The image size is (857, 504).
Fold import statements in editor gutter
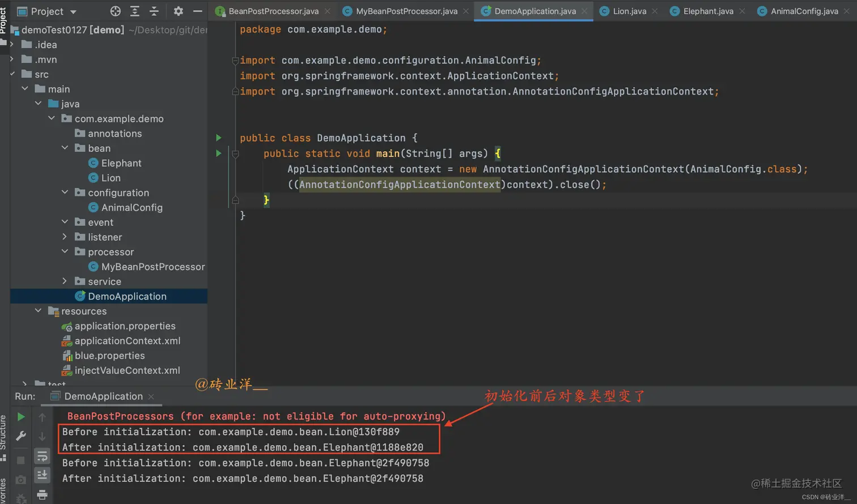coord(235,61)
